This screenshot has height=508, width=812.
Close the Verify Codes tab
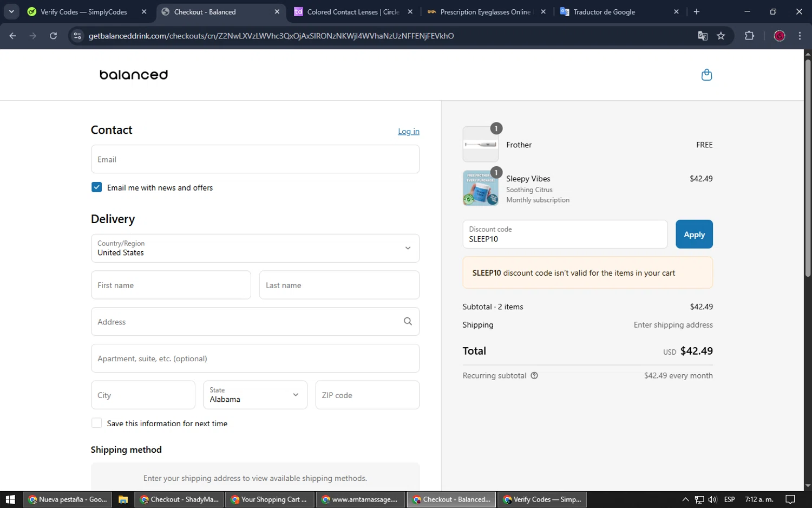[x=143, y=11]
